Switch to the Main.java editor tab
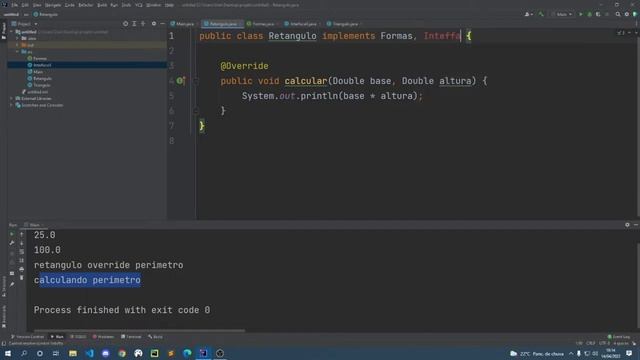 (182, 24)
